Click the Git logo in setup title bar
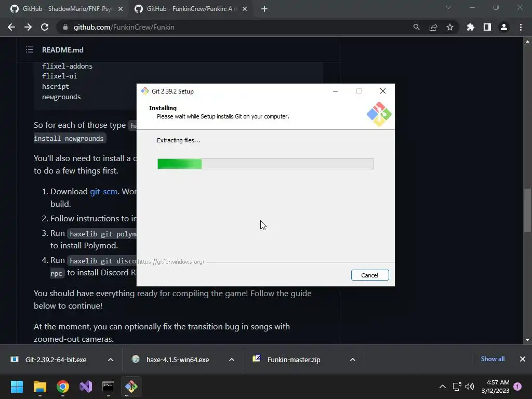The width and height of the screenshot is (532, 399). 145,91
